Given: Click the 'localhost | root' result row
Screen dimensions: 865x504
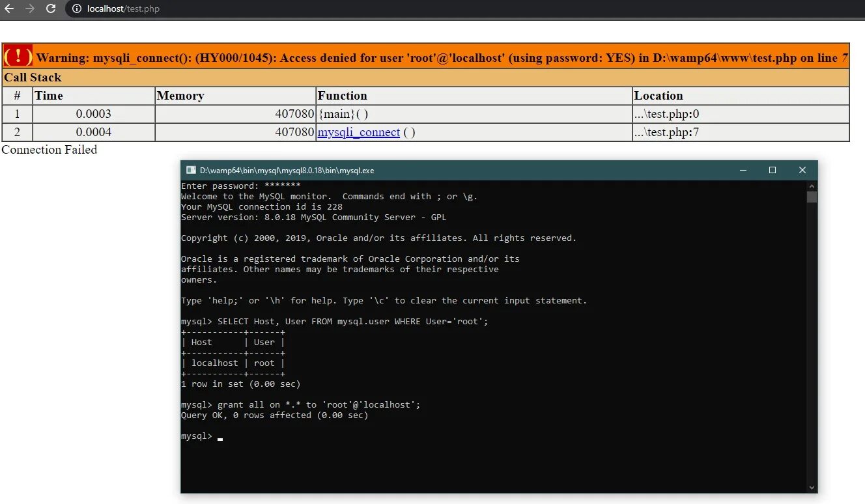Looking at the screenshot, I should click(x=233, y=363).
